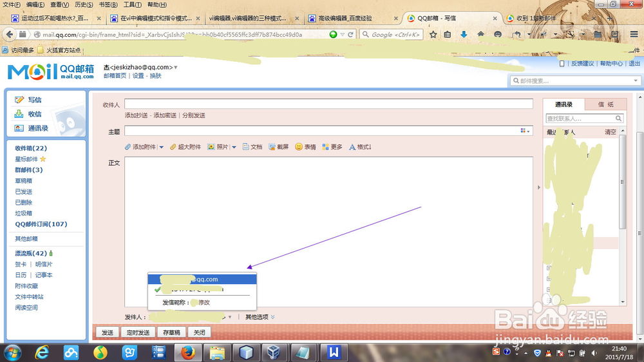Open the 工具(T) tools menu
This screenshot has width=644, height=362.
pyautogui.click(x=132, y=5)
